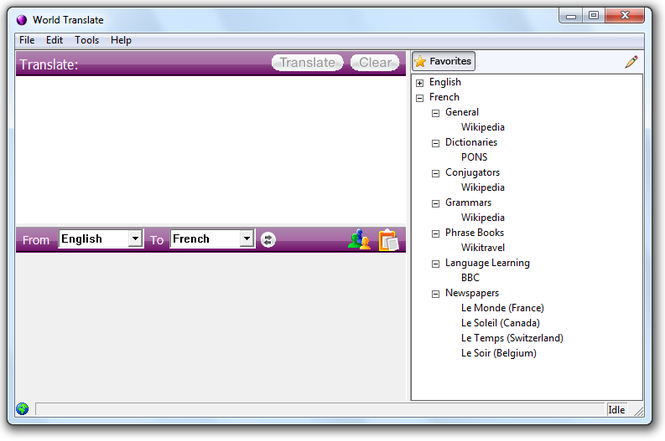Click the Clear button
The height and width of the screenshot is (441, 665).
375,62
